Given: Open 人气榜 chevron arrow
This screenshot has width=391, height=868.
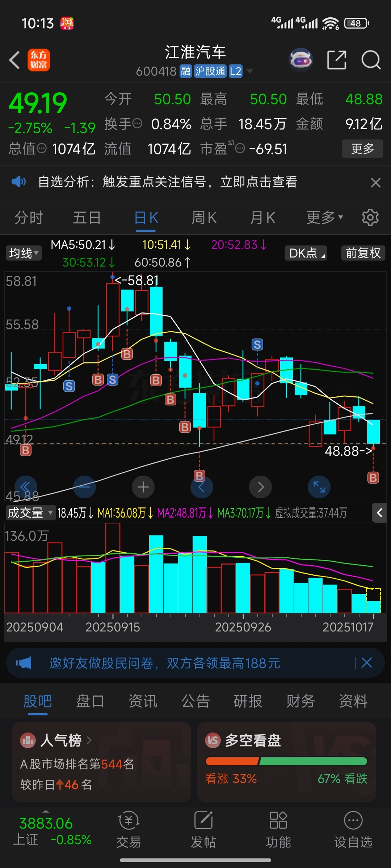Looking at the screenshot, I should click(89, 740).
